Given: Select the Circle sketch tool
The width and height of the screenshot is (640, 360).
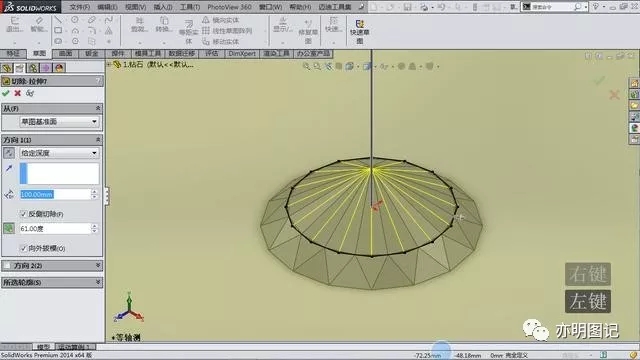Looking at the screenshot, I should (x=75, y=20).
